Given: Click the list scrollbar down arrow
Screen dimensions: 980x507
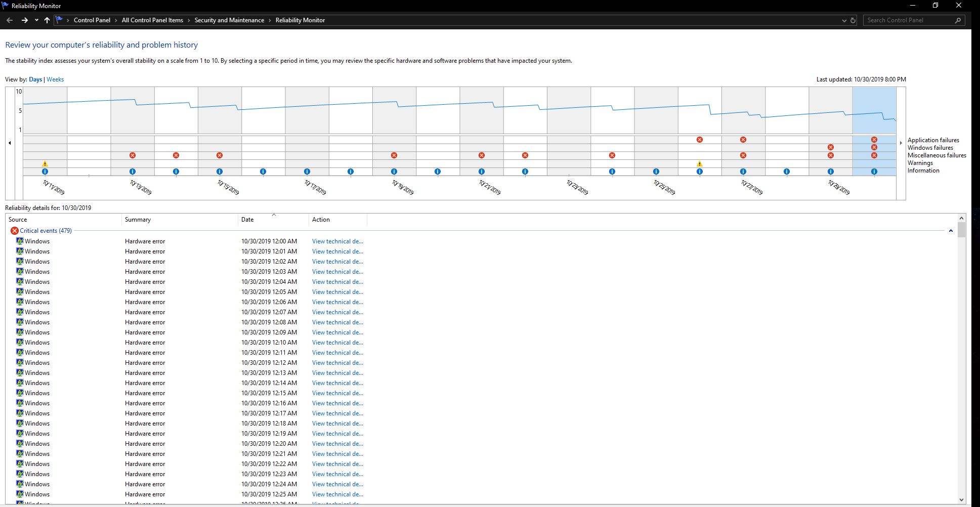Looking at the screenshot, I should [x=962, y=500].
